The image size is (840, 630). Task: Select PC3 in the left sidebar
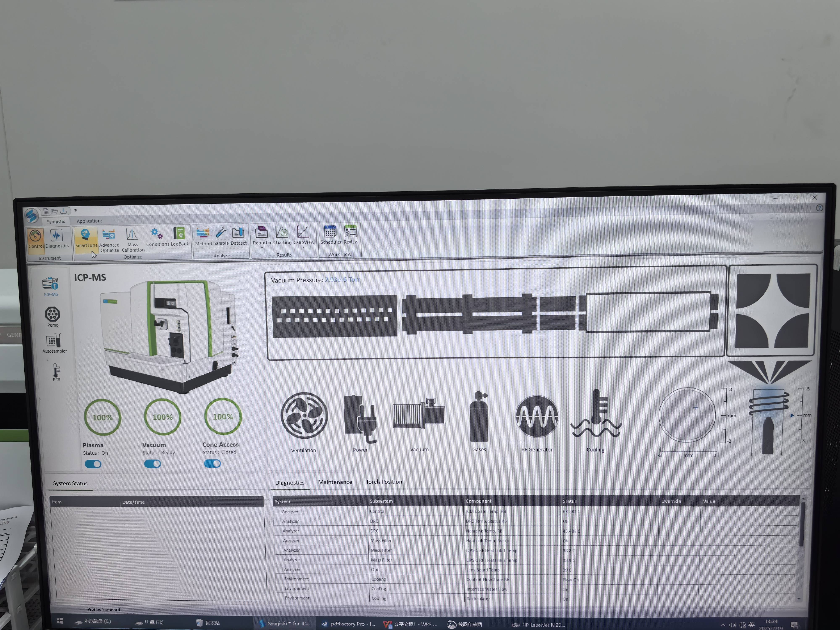[x=56, y=372]
